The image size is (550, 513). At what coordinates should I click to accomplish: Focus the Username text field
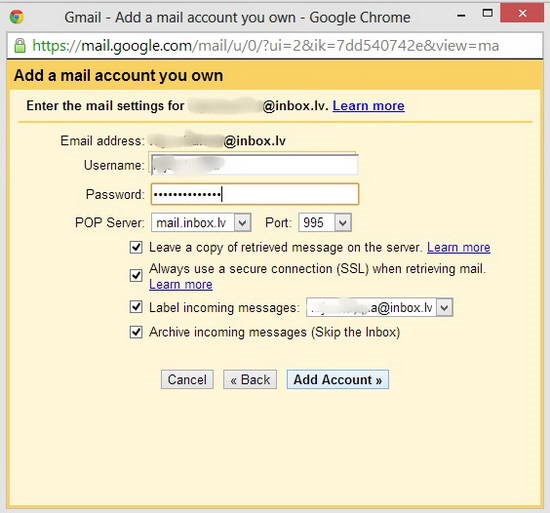[x=255, y=164]
